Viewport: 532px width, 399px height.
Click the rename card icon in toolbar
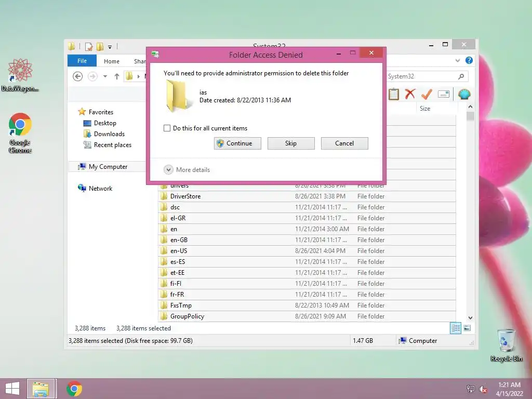pyautogui.click(x=444, y=94)
